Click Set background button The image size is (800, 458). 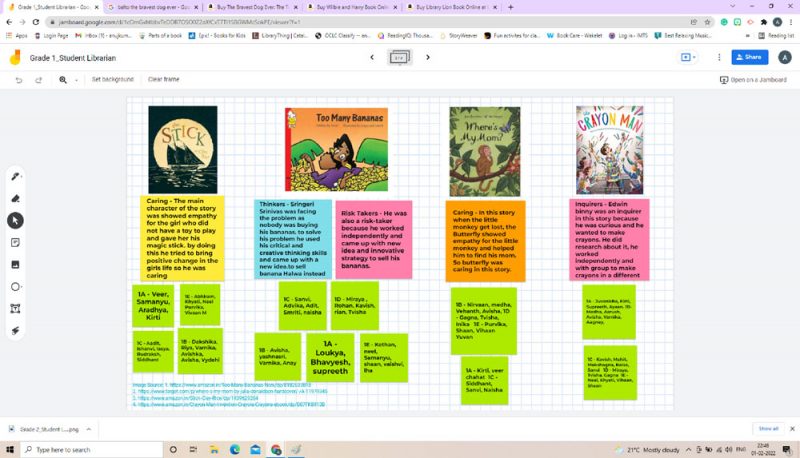112,79
